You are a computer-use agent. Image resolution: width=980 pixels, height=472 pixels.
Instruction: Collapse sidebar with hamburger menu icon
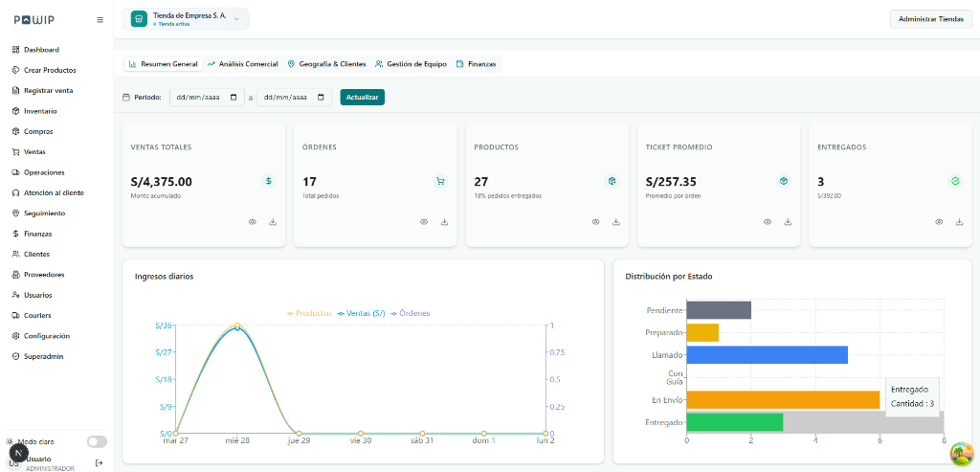(x=100, y=20)
